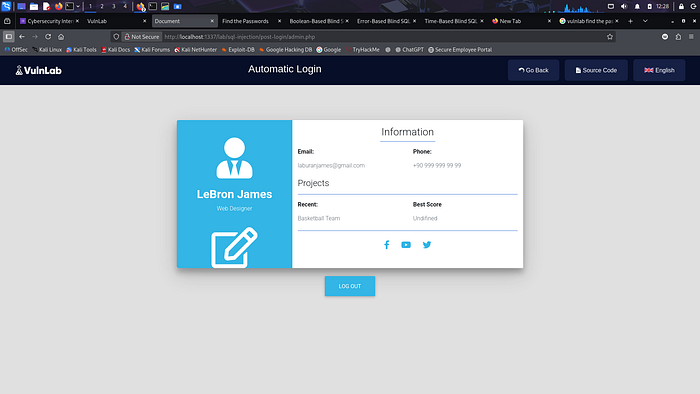The image size is (700, 394).
Task: Open the Firefox application menu
Action: 692,37
